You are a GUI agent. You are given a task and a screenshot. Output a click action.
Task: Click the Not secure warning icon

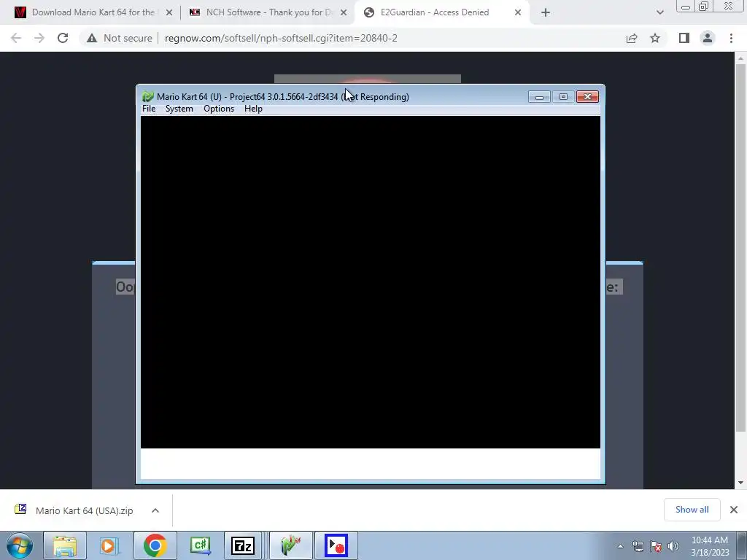coord(91,38)
